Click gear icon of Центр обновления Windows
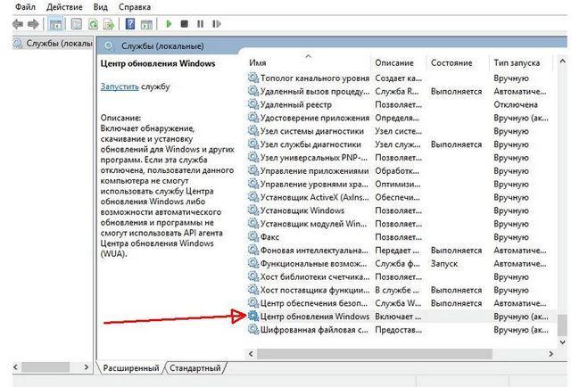 (x=253, y=317)
